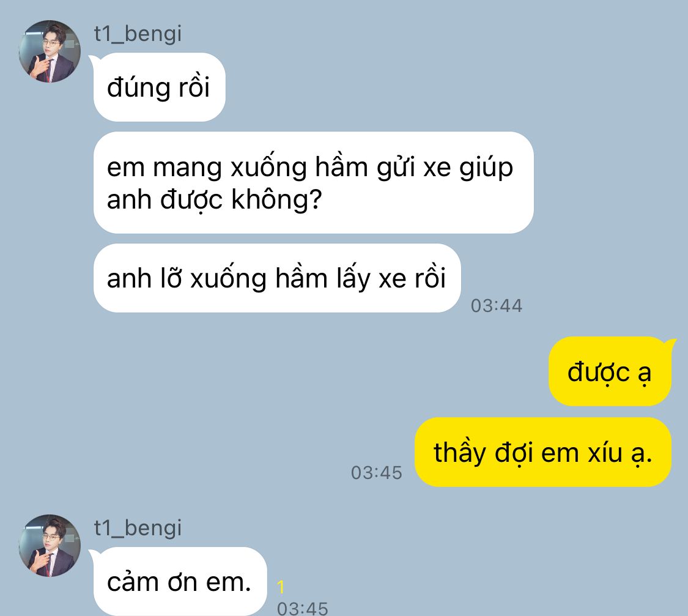688x616 pixels.
Task: Tap empty chat background left of "được ạ"
Action: (307, 371)
